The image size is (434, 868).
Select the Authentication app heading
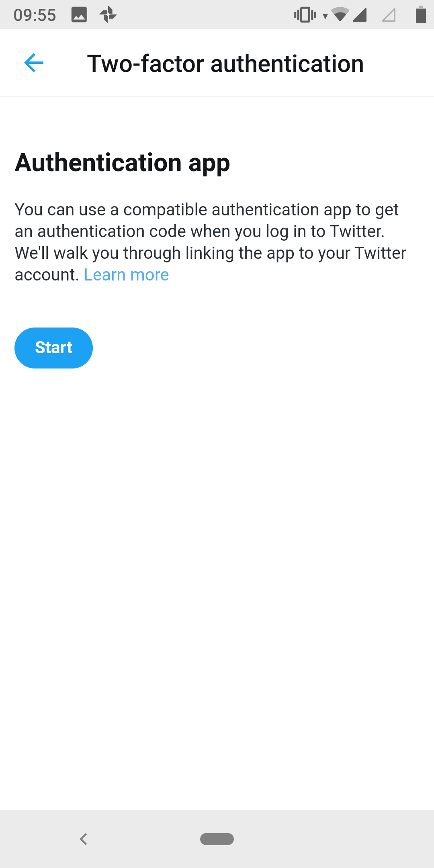tap(122, 162)
